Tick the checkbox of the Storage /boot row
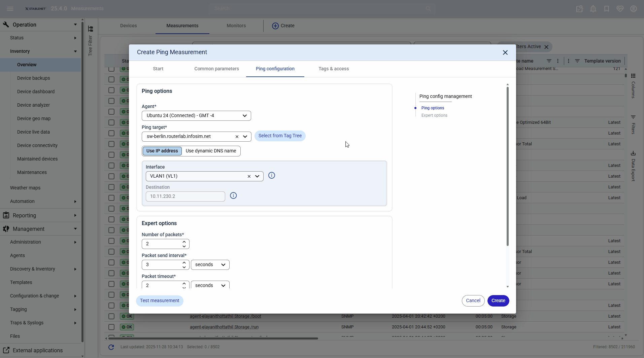 point(111,316)
